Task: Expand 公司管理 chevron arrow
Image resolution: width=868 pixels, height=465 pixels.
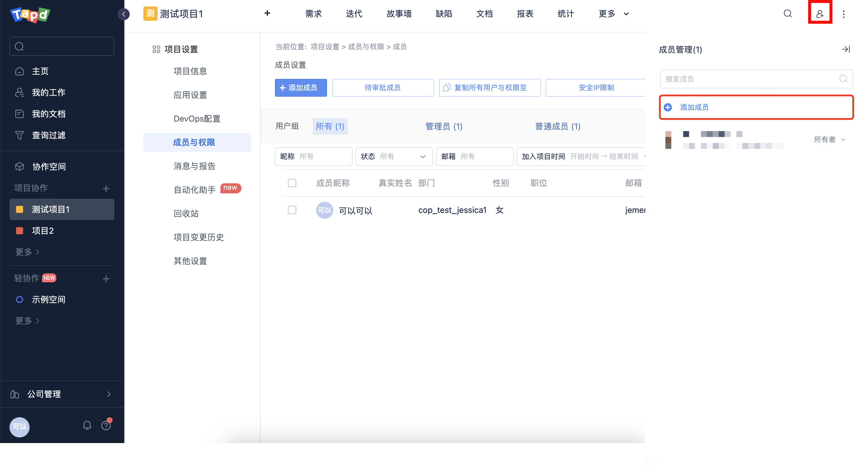Action: coord(108,394)
